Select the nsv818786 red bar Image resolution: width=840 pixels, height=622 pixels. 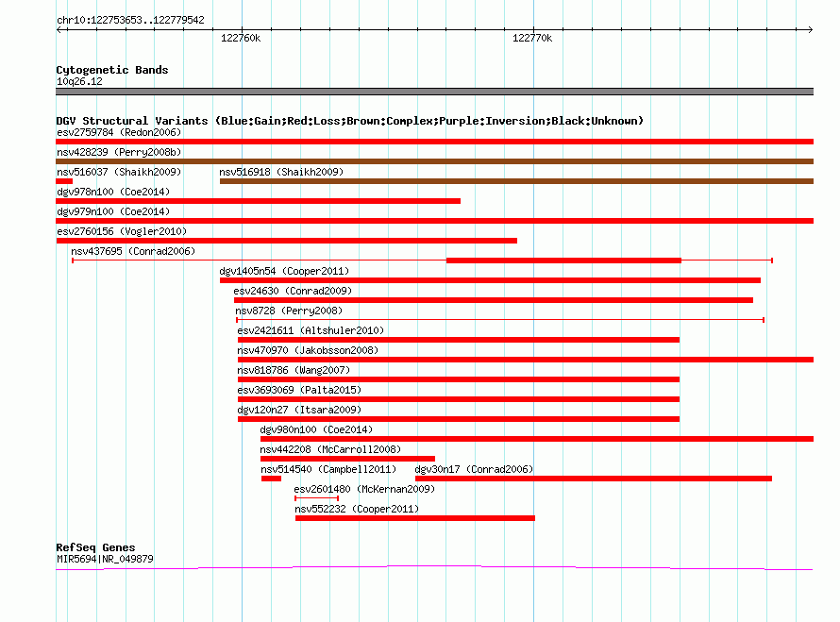tap(459, 379)
